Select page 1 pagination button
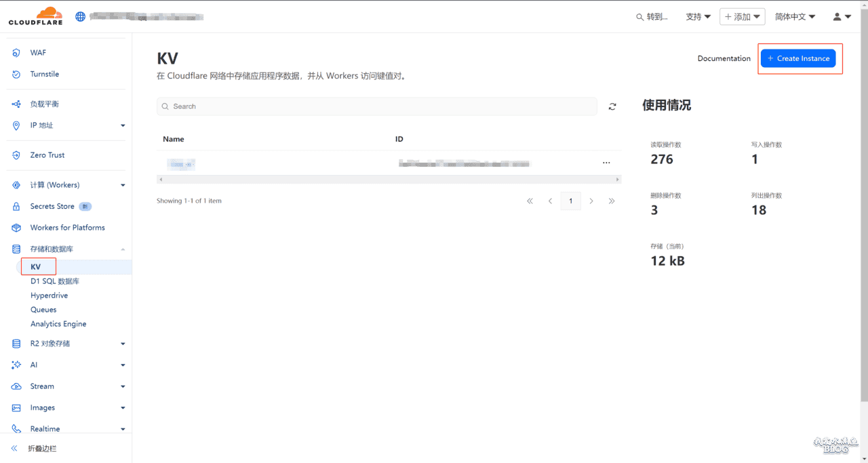Screen dimensions: 868x463 point(571,201)
